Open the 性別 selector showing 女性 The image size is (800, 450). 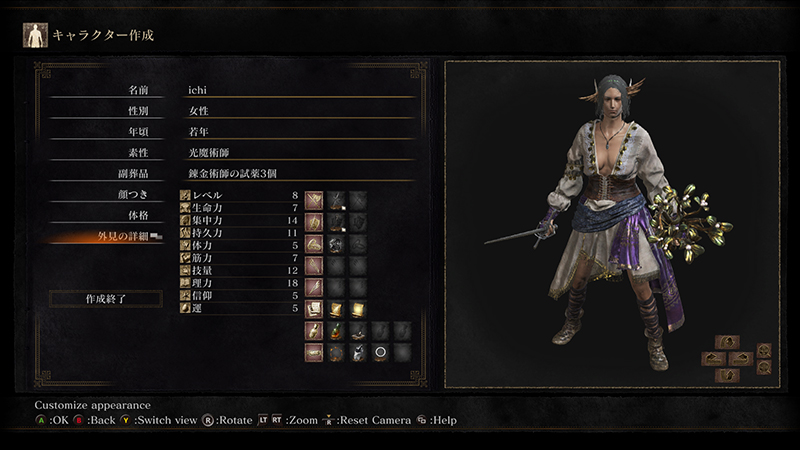[x=299, y=111]
